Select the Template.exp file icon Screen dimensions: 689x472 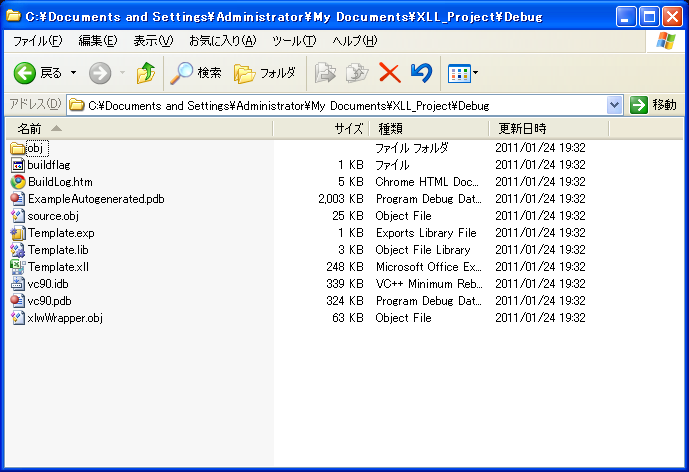click(18, 233)
